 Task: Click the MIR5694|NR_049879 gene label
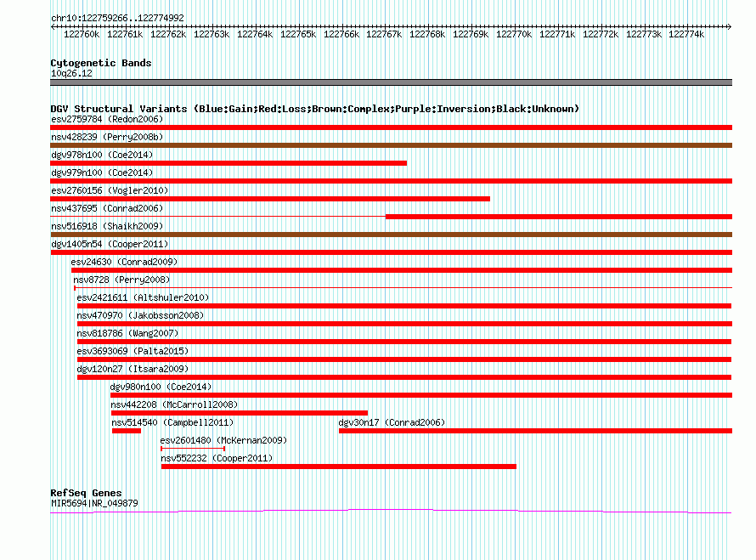[x=94, y=503]
